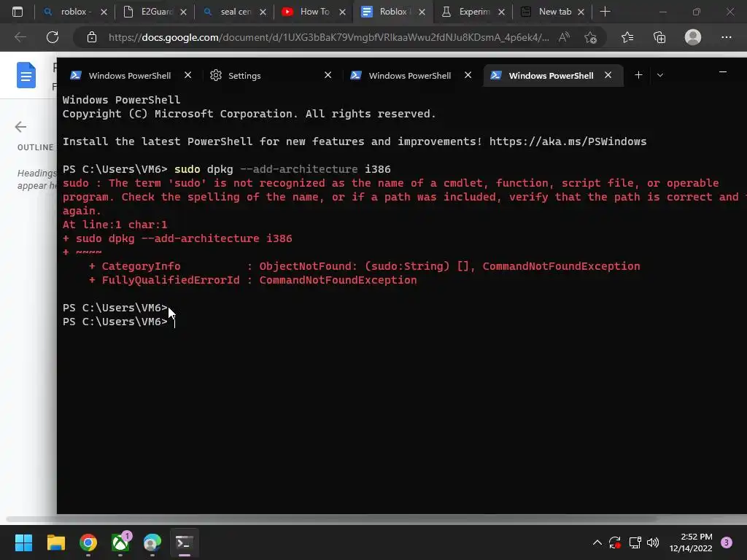
Task: Close the E2Guardian browser tab
Action: (x=183, y=12)
